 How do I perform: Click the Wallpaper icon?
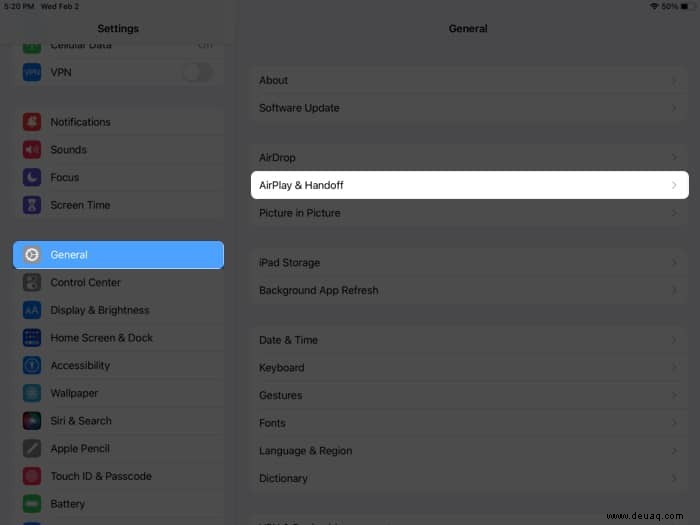pyautogui.click(x=32, y=393)
